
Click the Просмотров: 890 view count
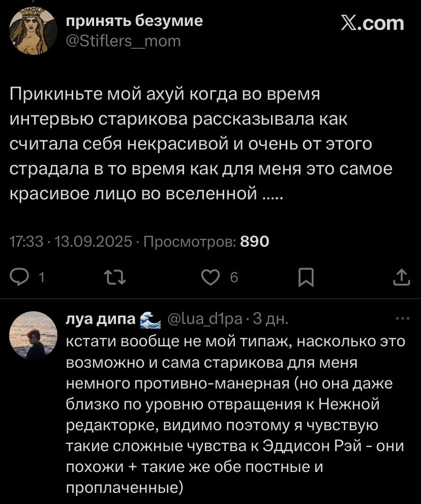coord(205,242)
